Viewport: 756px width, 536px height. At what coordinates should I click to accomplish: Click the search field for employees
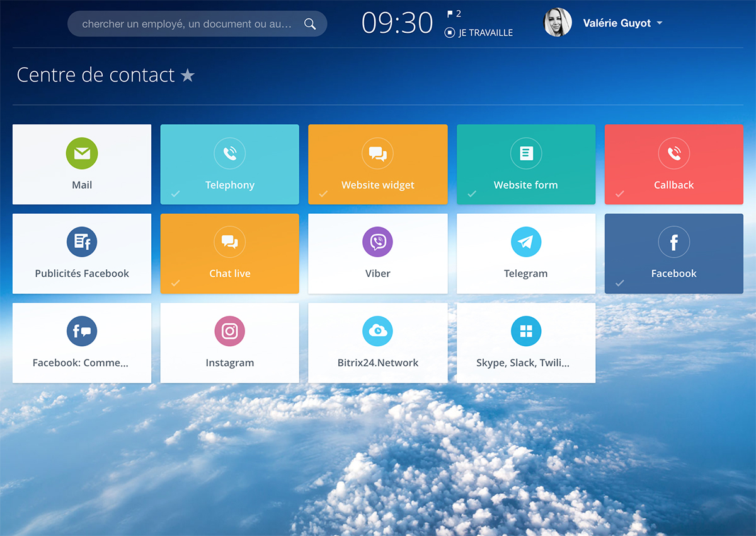(187, 24)
